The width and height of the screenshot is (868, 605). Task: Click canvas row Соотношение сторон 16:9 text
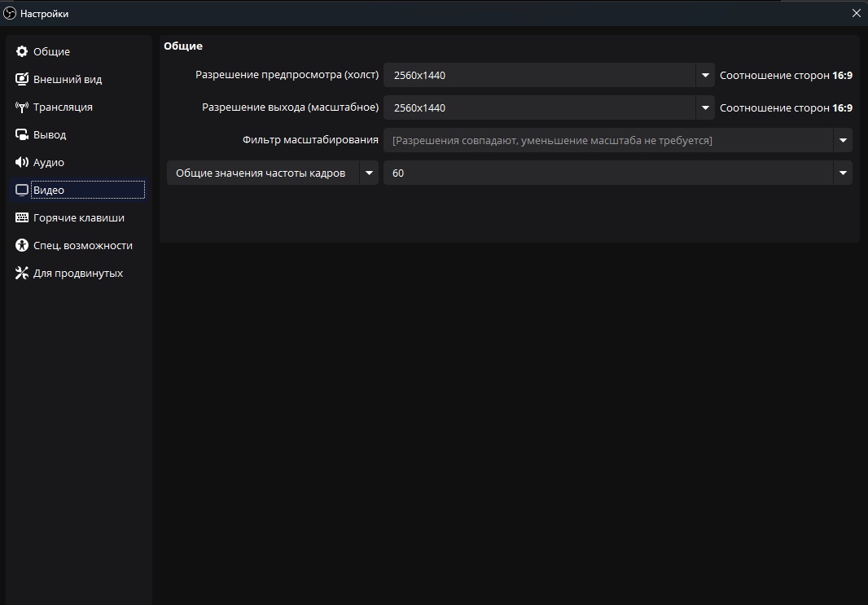click(x=786, y=75)
